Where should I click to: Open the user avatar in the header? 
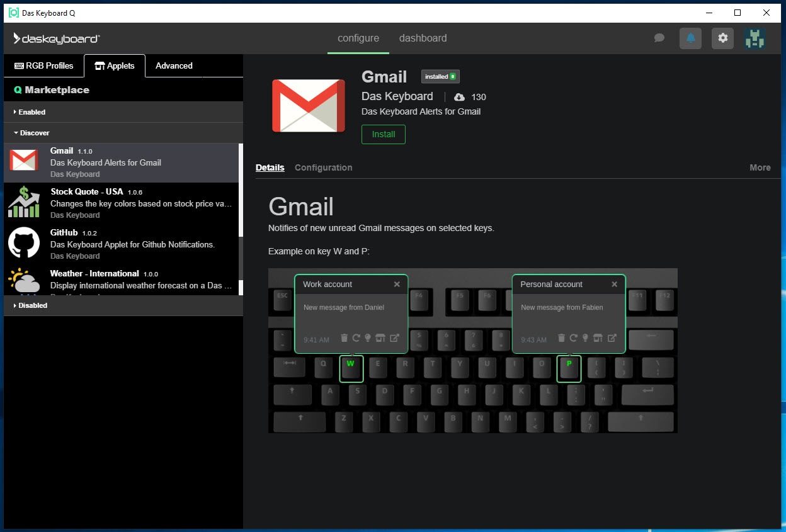[x=754, y=38]
